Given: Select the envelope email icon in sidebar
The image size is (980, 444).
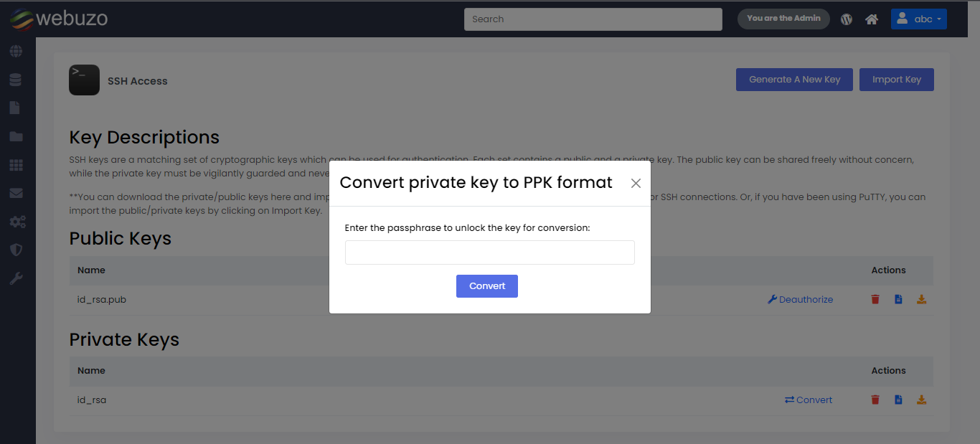Looking at the screenshot, I should click(16, 193).
